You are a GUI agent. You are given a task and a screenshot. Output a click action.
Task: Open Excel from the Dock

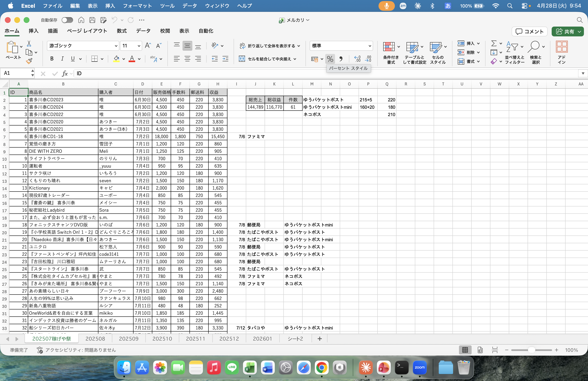point(250,367)
